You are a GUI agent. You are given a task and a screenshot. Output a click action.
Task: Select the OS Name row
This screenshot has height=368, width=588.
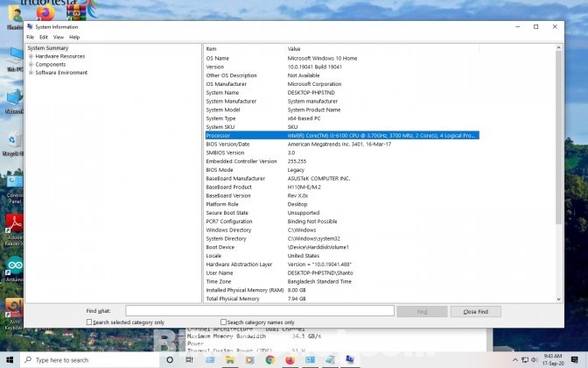click(x=342, y=58)
